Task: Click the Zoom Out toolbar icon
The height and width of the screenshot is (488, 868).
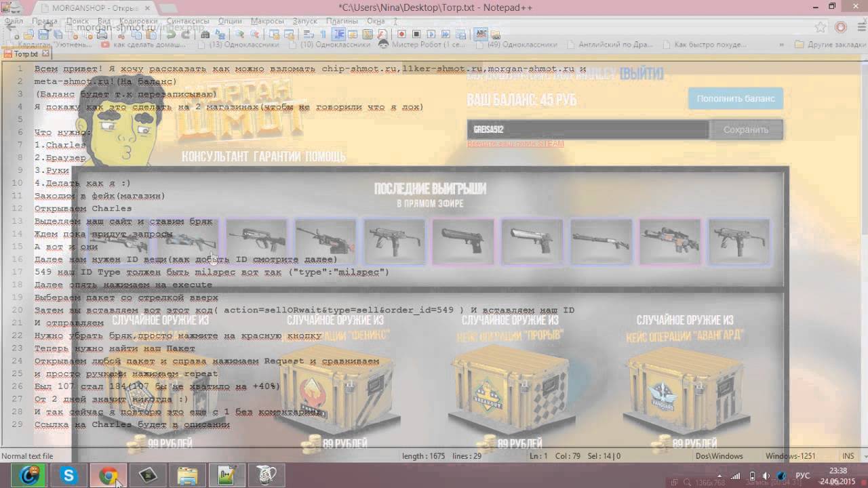Action: coord(254,34)
